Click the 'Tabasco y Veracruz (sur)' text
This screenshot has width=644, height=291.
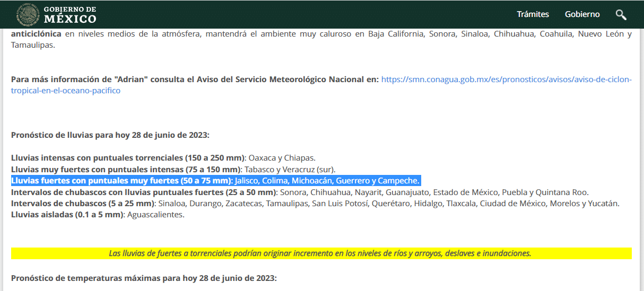coord(290,170)
